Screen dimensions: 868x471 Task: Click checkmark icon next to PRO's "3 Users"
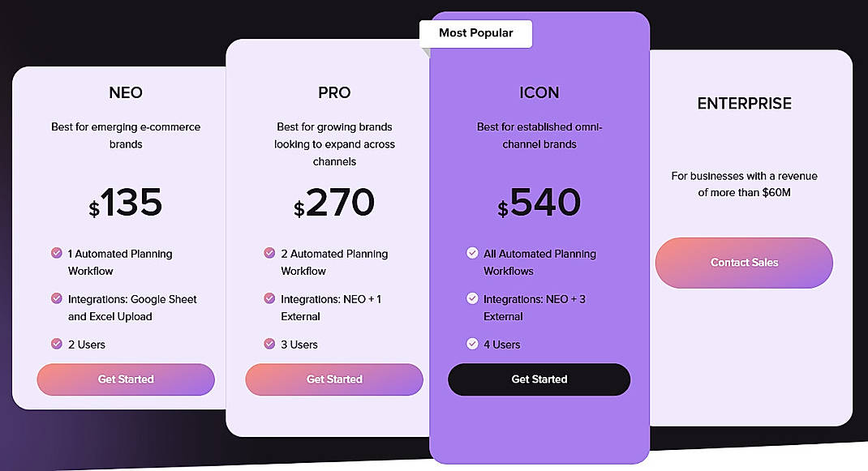coord(269,345)
